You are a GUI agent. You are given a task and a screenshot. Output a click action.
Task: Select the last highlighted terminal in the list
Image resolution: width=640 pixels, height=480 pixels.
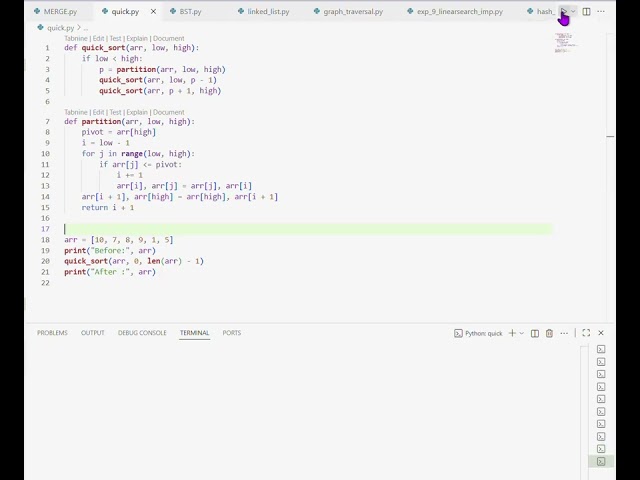point(601,461)
